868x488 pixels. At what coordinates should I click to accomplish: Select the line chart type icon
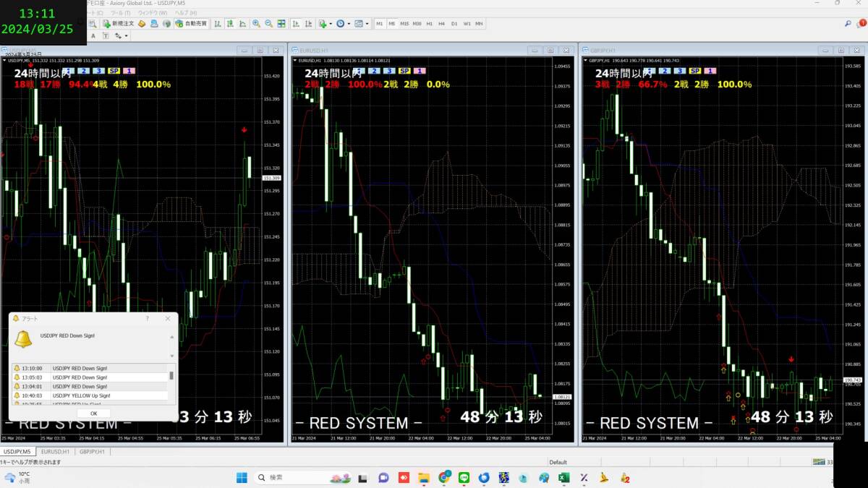242,24
